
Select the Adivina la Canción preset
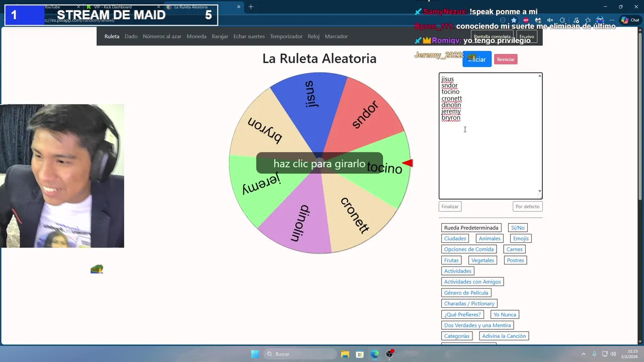[504, 336]
